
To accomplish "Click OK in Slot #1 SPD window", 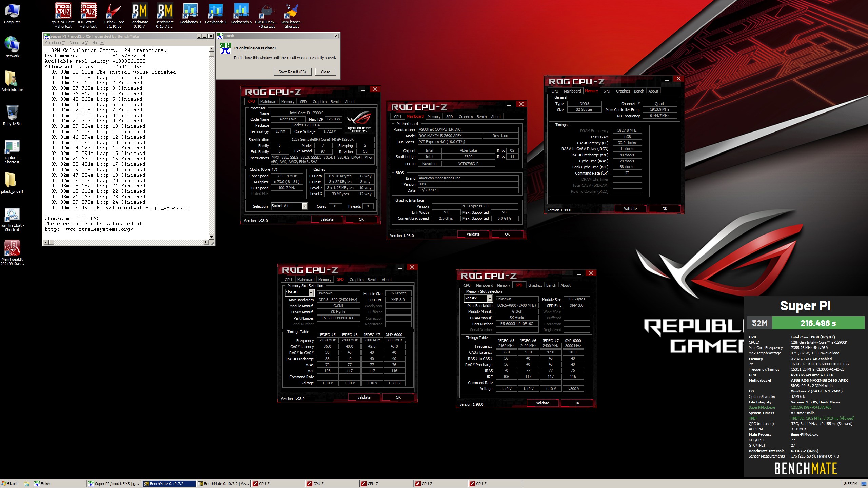I will click(398, 397).
